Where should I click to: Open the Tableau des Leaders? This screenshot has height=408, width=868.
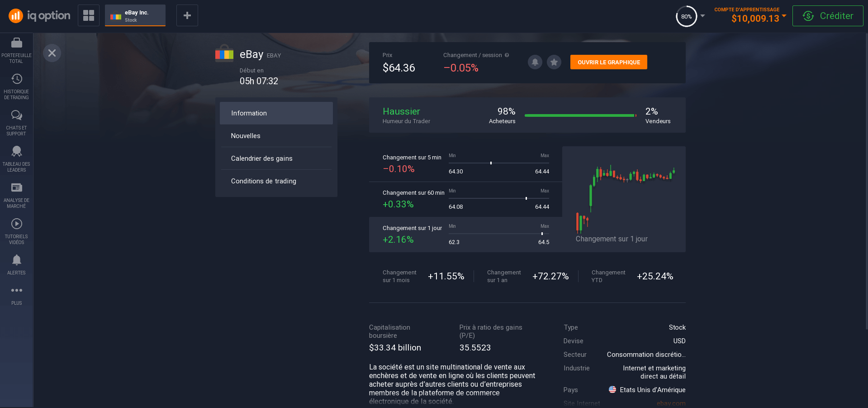click(x=16, y=156)
